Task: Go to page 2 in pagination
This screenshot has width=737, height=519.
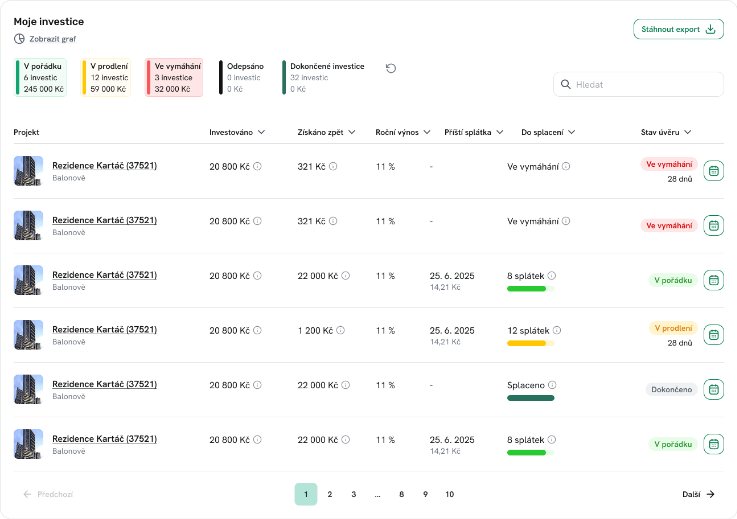Action: 329,494
